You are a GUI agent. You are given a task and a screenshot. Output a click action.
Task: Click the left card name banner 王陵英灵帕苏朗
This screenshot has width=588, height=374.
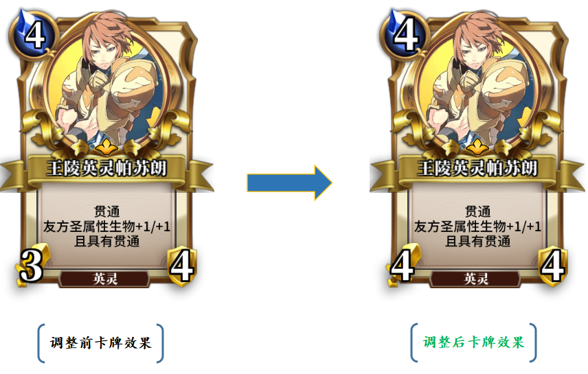[x=106, y=169]
